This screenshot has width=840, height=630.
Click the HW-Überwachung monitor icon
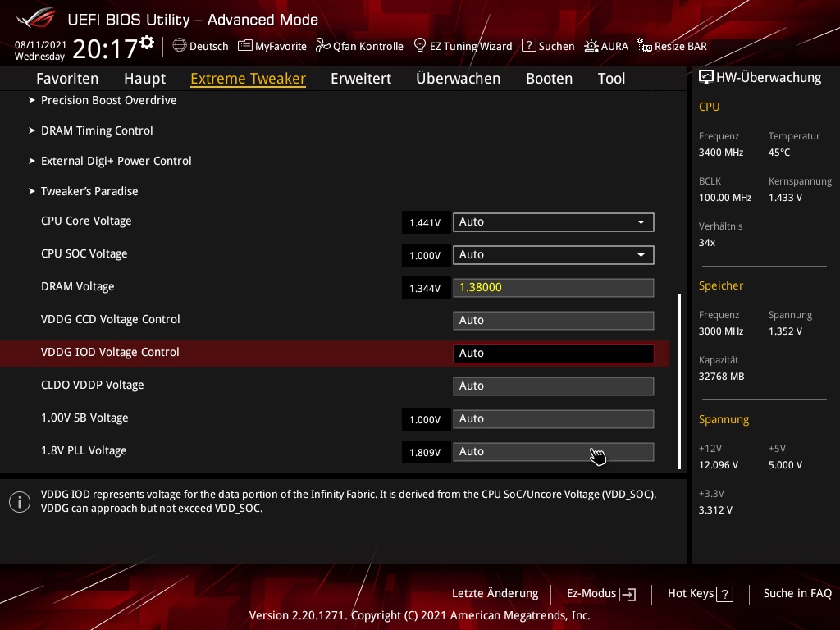tap(706, 78)
